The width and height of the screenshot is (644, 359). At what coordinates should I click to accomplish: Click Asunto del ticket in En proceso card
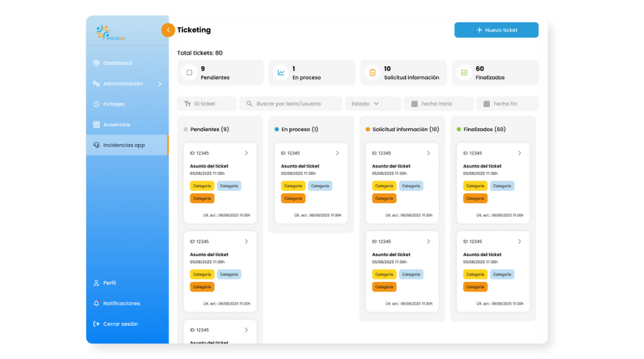pos(300,166)
